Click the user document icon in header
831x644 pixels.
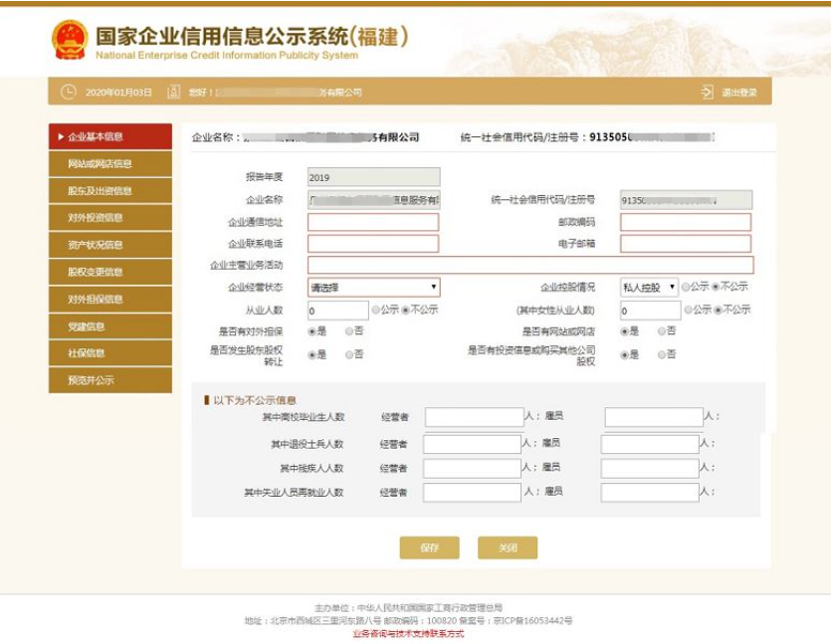pyautogui.click(x=173, y=93)
